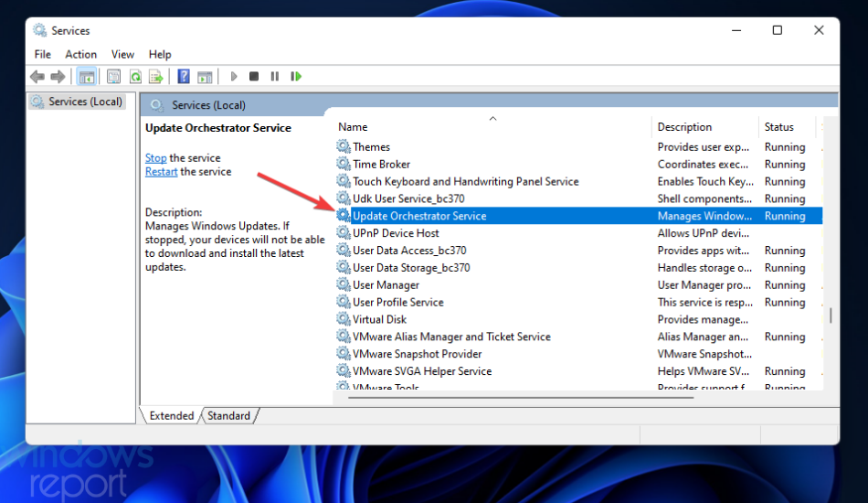Toggle Show/Hide Action Pane toolbar icon
The width and height of the screenshot is (868, 503).
[x=205, y=77]
